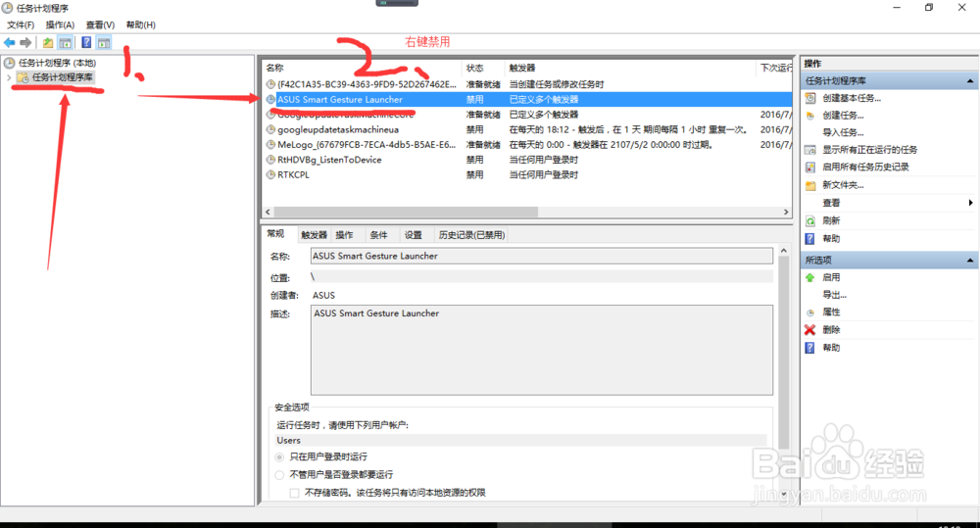980x528 pixels.
Task: Select the {F42C1A35-BC39 task row
Action: [x=527, y=84]
